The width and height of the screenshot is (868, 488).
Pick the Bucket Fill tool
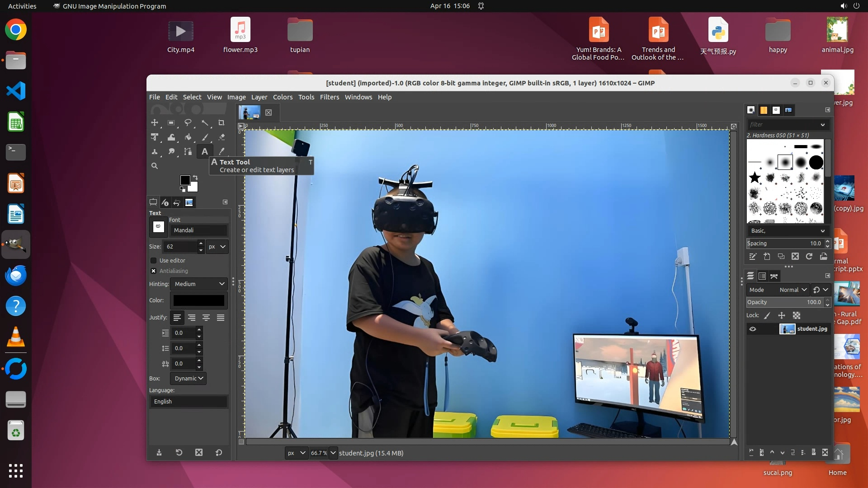188,137
